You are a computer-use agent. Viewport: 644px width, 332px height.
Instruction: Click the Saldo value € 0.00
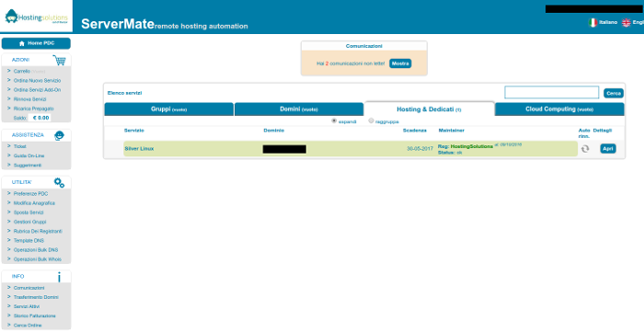pyautogui.click(x=41, y=118)
